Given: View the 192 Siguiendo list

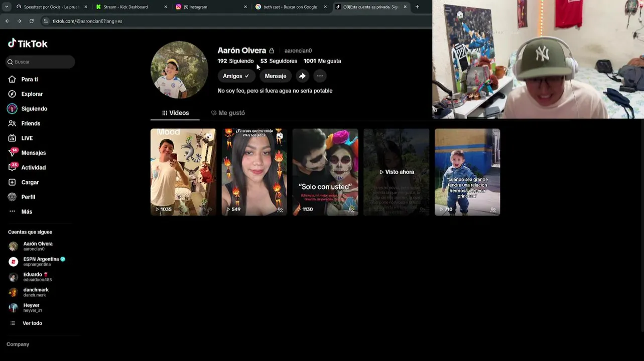Looking at the screenshot, I should click(235, 61).
